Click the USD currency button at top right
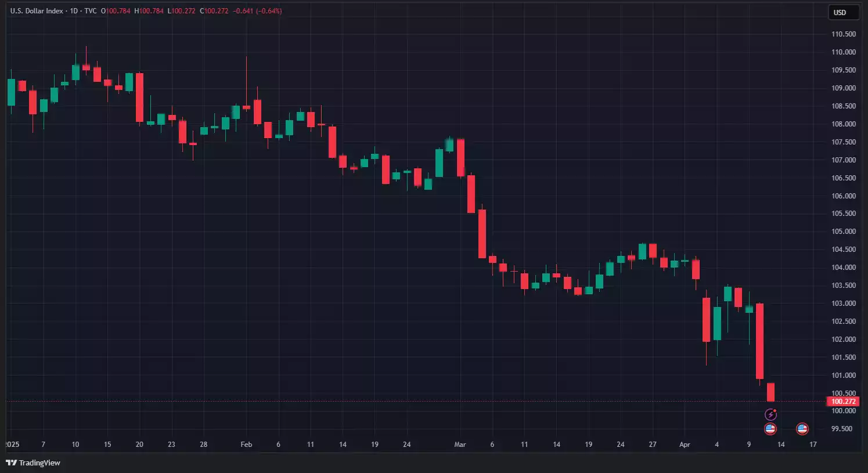The width and height of the screenshot is (868, 473). [843, 12]
